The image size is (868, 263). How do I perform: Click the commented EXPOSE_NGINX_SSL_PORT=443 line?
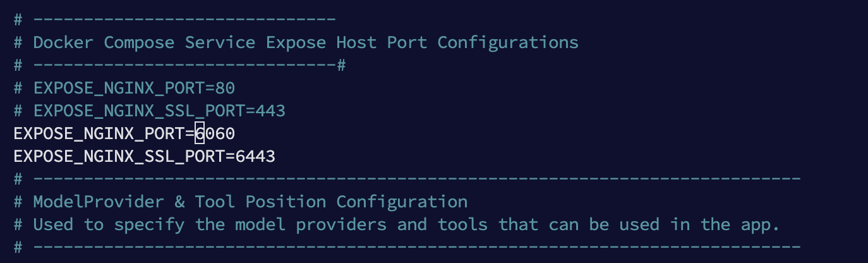150,111
